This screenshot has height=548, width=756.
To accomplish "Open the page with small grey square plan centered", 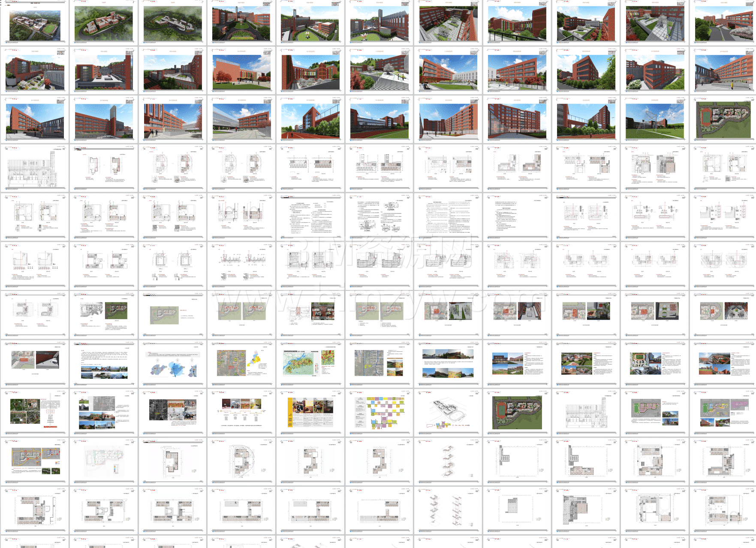I will (517, 510).
